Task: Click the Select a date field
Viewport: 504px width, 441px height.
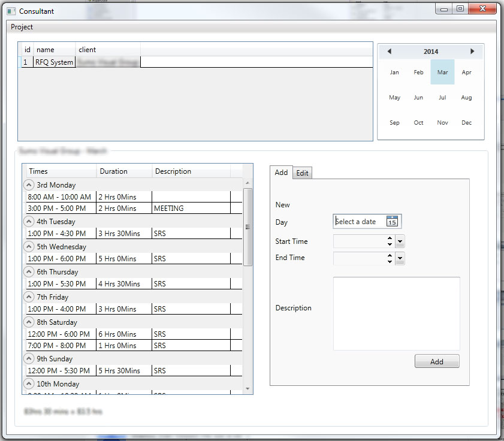Action: [x=359, y=222]
